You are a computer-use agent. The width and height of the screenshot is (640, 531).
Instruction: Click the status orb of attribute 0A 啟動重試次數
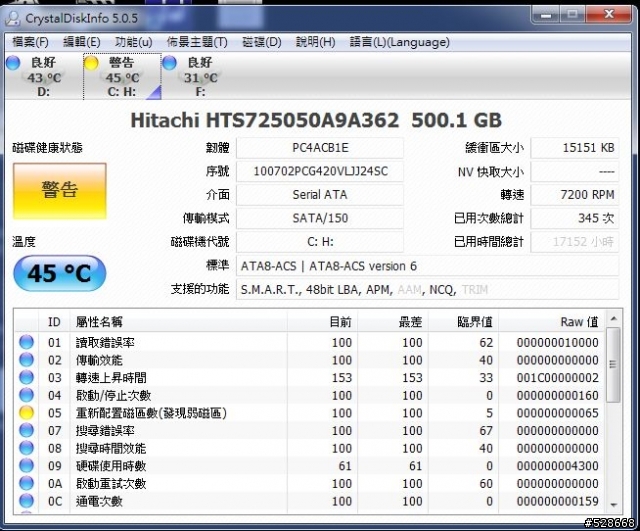27,483
